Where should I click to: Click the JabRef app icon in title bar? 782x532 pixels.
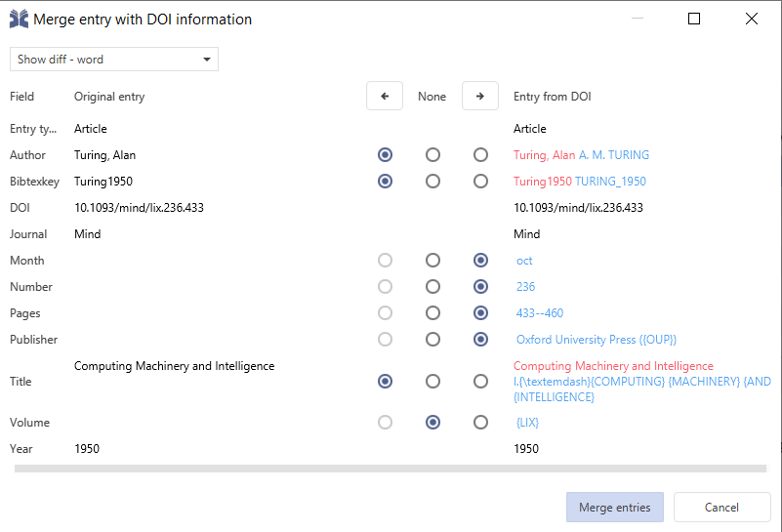point(19,20)
